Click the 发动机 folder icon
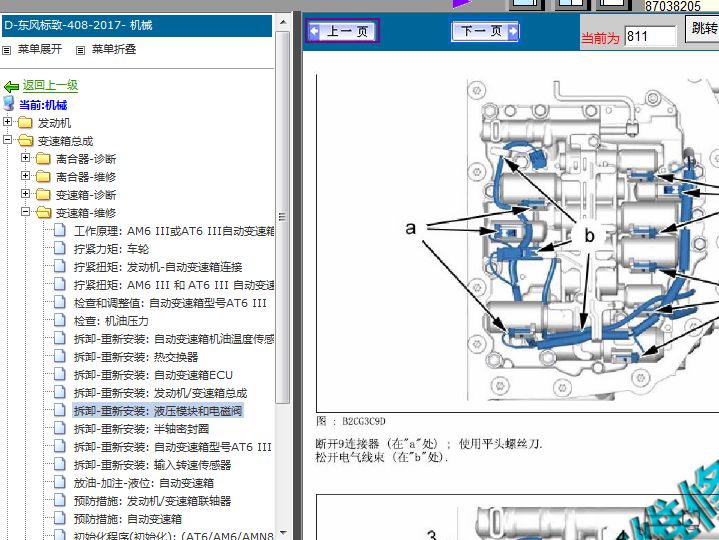The image size is (719, 540). pos(25,122)
